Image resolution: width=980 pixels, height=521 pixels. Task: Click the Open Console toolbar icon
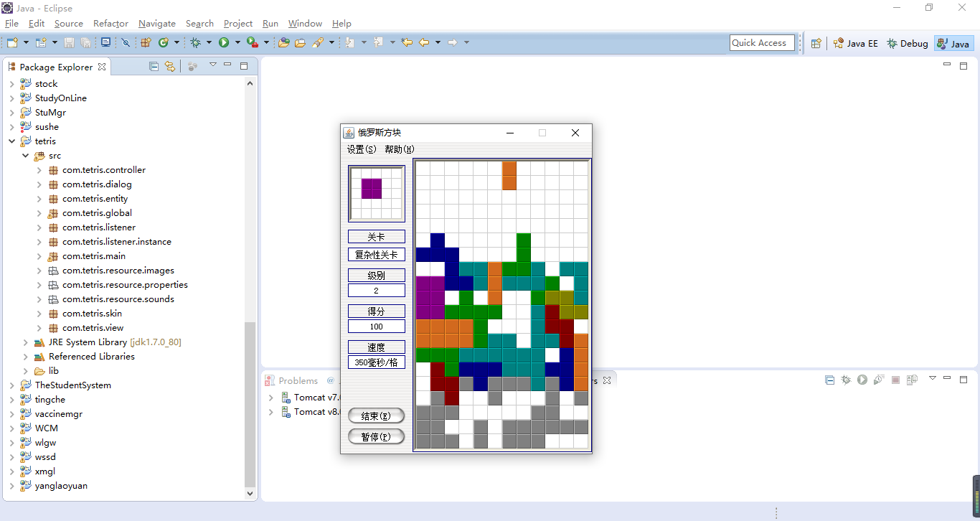coord(106,43)
